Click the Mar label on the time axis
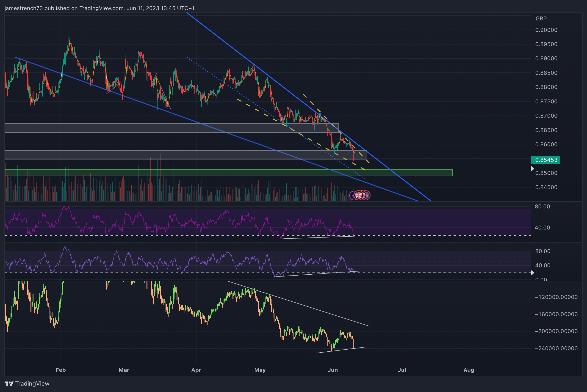587x392 pixels. click(124, 370)
